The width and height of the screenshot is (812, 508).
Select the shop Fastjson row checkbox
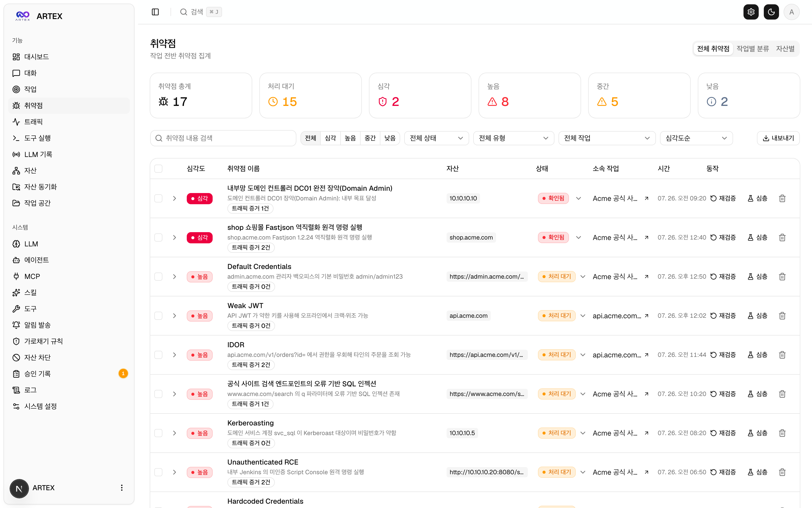point(158,237)
